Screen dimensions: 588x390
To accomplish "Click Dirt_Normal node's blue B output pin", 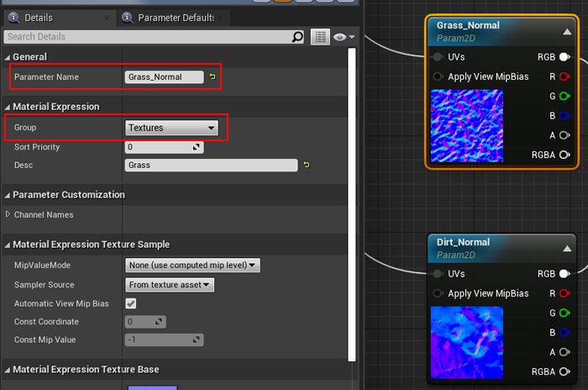I will (564, 332).
